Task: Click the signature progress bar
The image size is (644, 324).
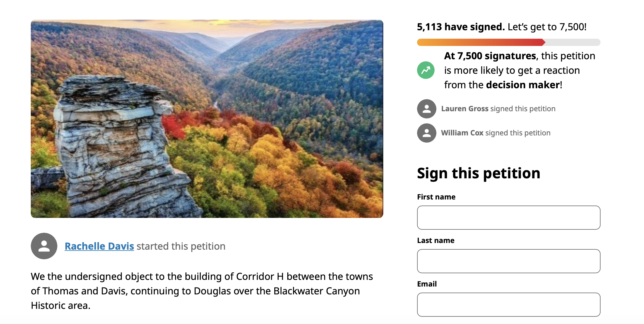Action: [509, 42]
